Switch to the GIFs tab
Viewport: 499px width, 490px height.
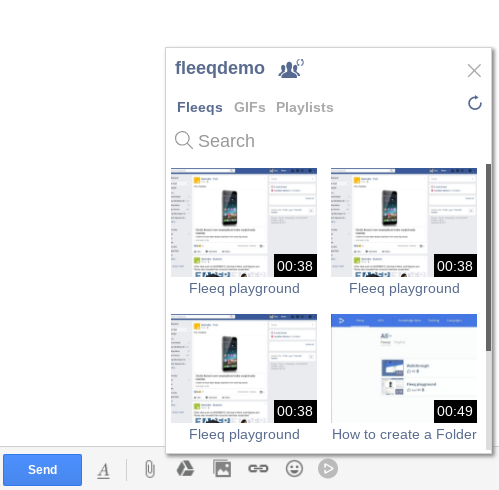[x=250, y=107]
